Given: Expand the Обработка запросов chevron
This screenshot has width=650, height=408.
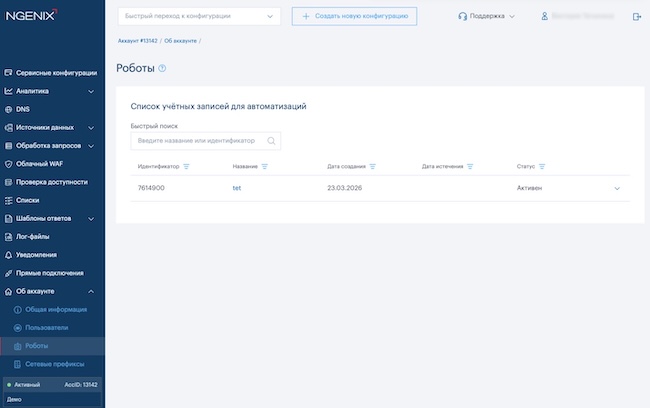Looking at the screenshot, I should tap(91, 146).
